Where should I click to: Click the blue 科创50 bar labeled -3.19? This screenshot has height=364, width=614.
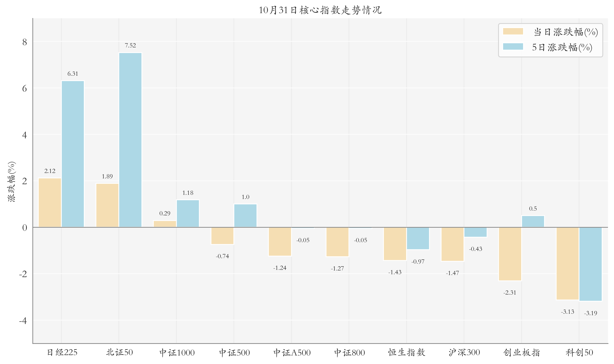click(x=590, y=264)
